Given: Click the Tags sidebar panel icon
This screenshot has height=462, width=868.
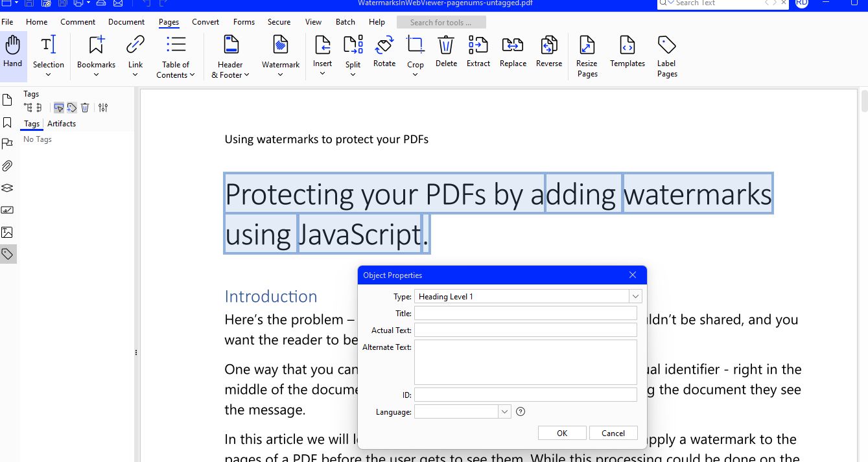Looking at the screenshot, I should click(8, 254).
